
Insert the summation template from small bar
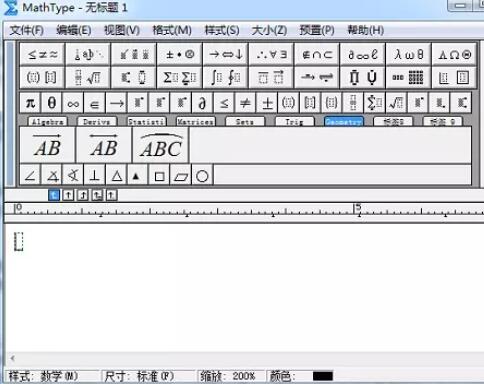(x=374, y=103)
